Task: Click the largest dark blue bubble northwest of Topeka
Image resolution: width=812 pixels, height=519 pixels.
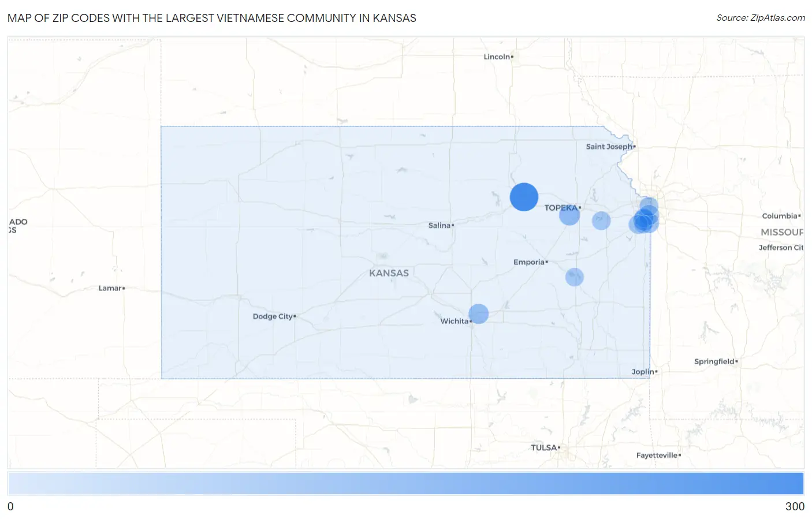Action: pyautogui.click(x=524, y=197)
